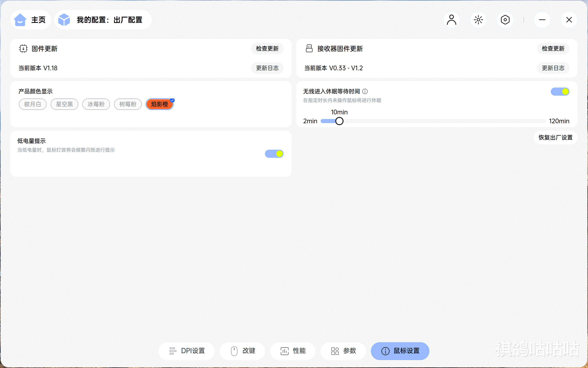This screenshot has width=588, height=368.
Task: Switch to the DPI设置 tab
Action: coord(187,351)
